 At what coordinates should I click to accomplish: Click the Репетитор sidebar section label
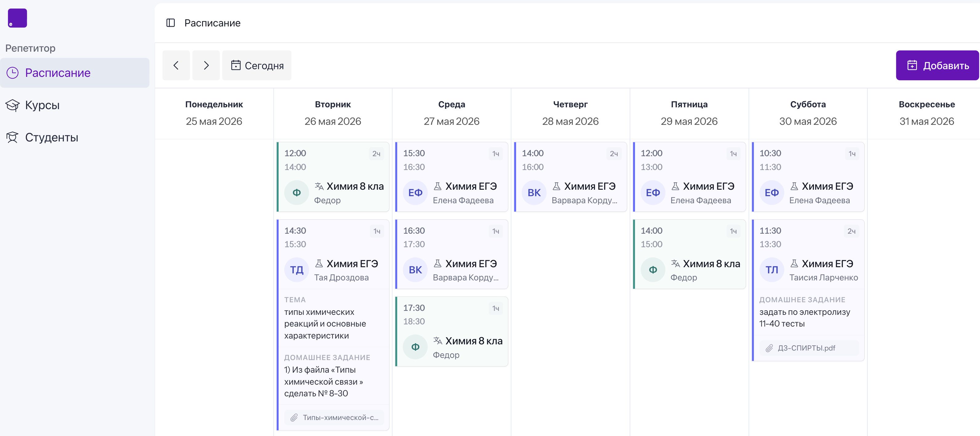point(30,48)
